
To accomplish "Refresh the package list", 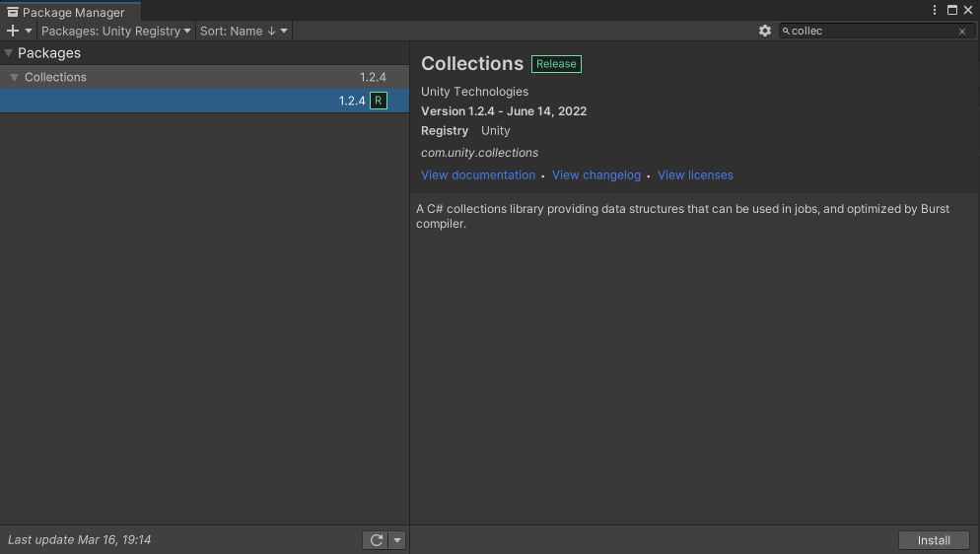I will pyautogui.click(x=377, y=540).
